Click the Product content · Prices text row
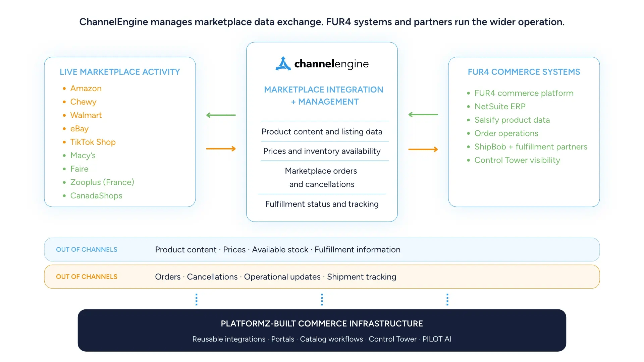This screenshot has width=644, height=362. 278,250
